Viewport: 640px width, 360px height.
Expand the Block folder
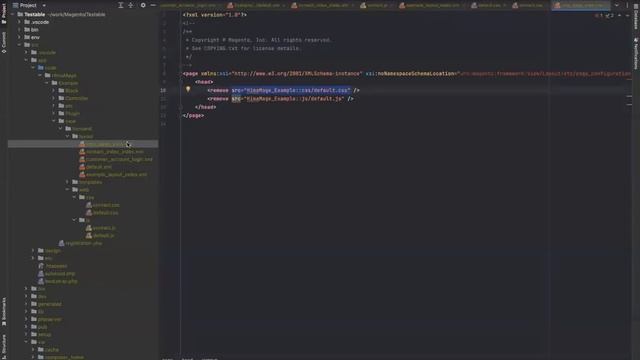tap(53, 91)
